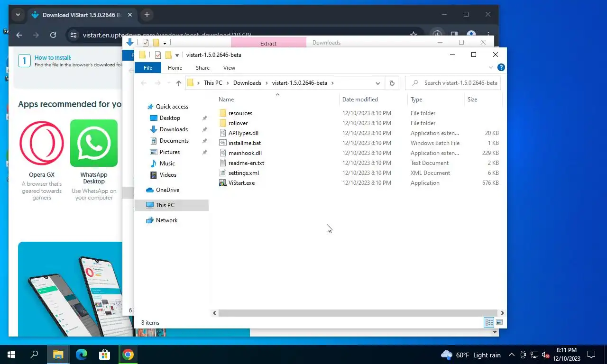Select the APITypes.dll file icon

223,133
